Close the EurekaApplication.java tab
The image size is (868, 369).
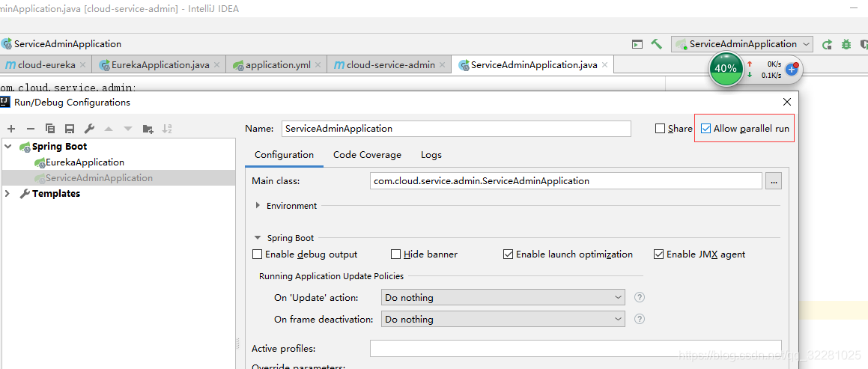[216, 64]
